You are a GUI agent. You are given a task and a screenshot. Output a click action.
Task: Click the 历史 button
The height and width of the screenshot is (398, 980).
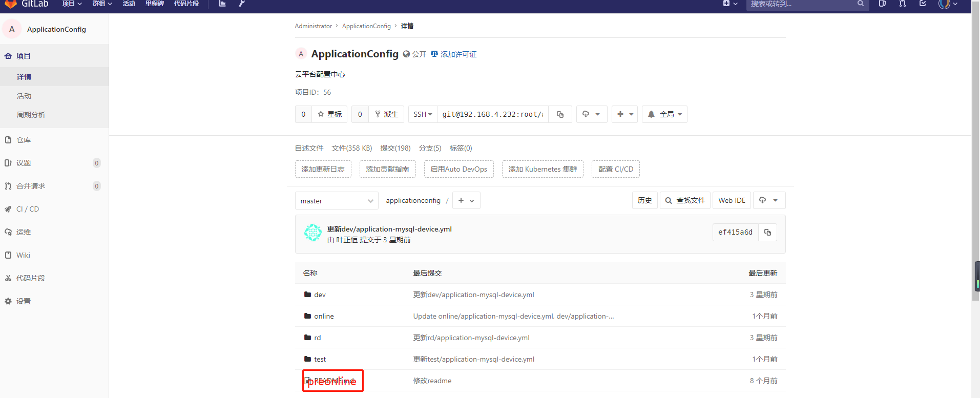click(x=645, y=201)
